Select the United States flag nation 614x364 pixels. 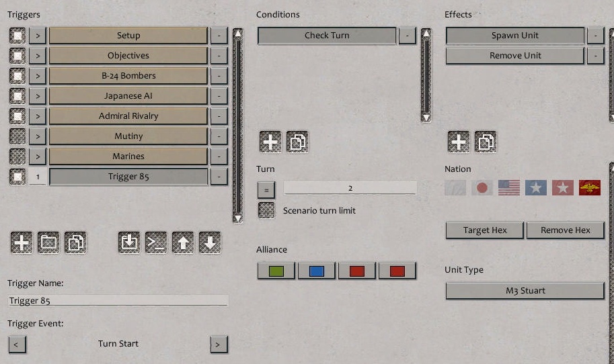pyautogui.click(x=509, y=188)
